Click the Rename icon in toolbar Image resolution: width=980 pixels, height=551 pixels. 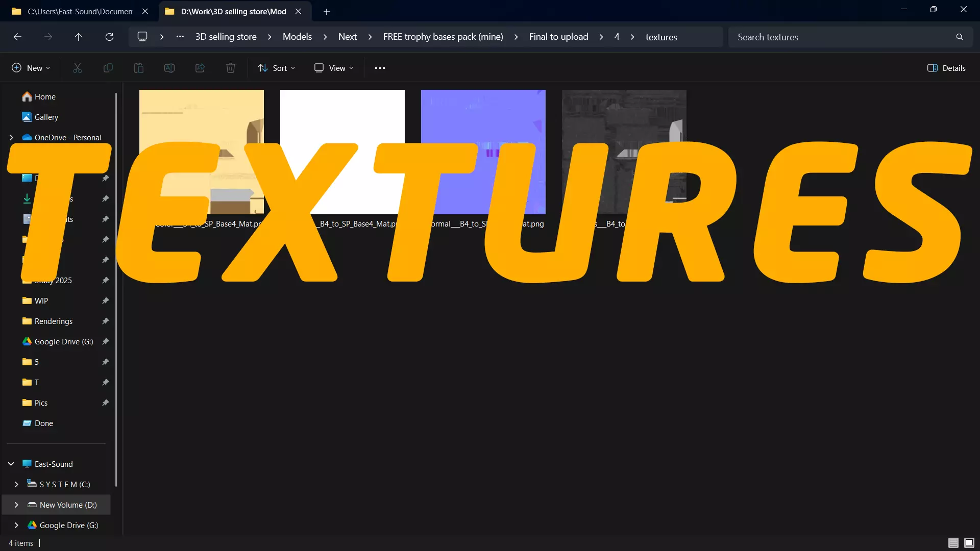tap(169, 68)
